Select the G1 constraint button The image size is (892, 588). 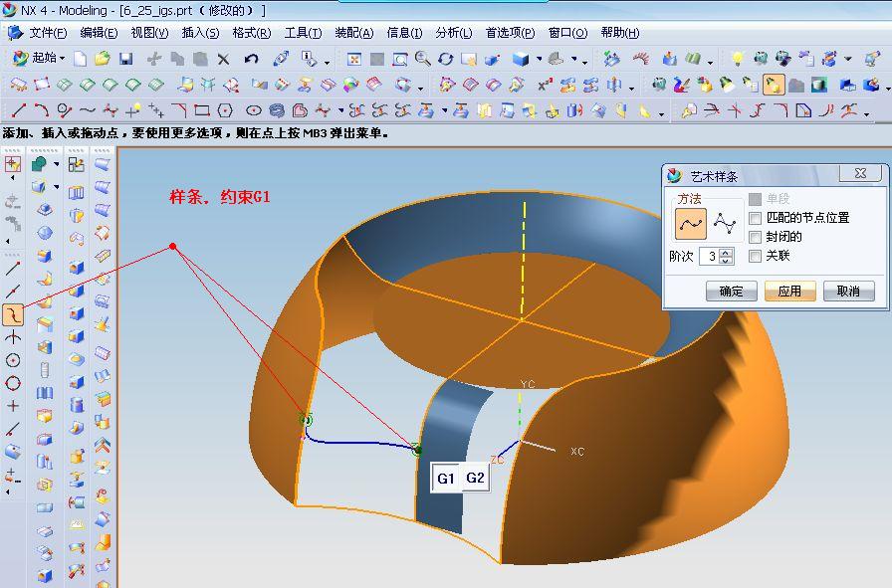[446, 479]
